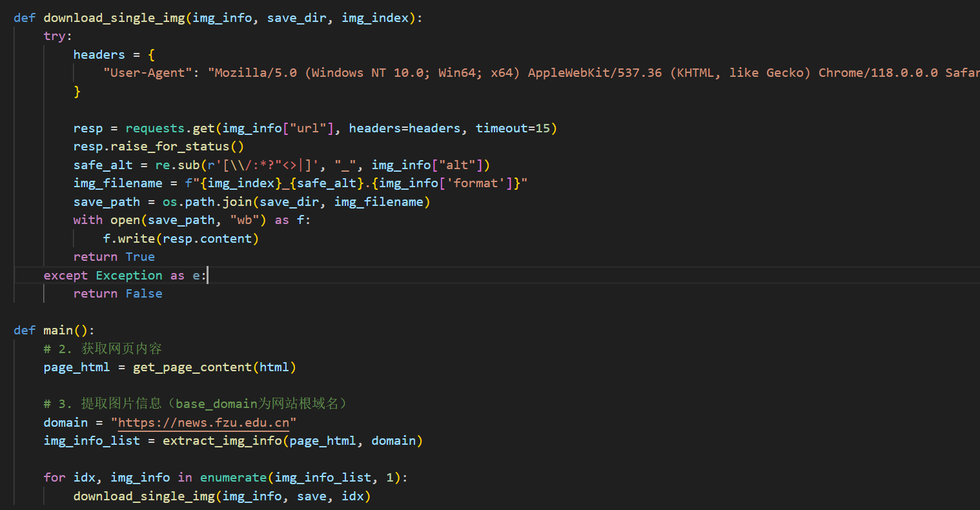The image size is (980, 510).
Task: Click the img_info["alt"] argument
Action: point(427,165)
